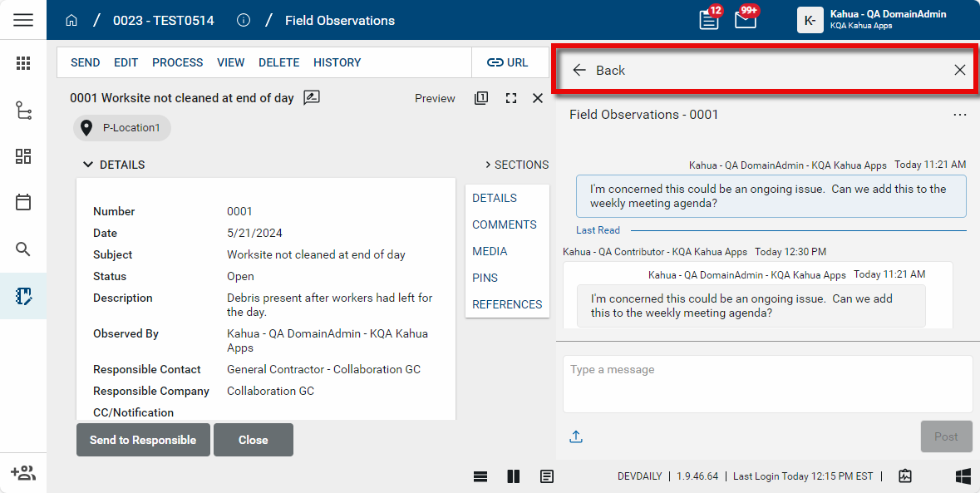Go Back from the chat panel
Image resolution: width=980 pixels, height=493 pixels.
point(598,71)
